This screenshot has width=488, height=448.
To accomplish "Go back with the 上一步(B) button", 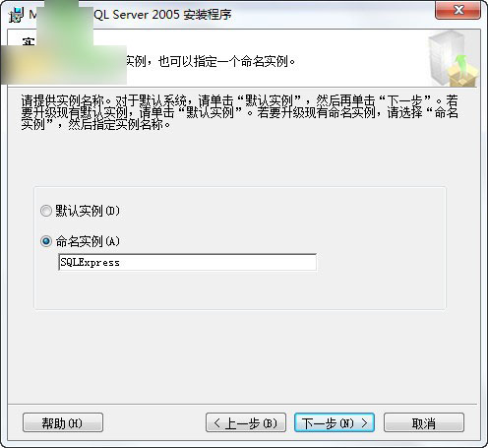I will (246, 422).
